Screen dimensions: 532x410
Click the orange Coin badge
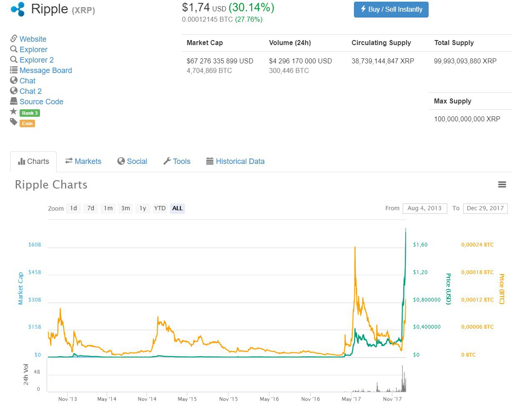coord(27,123)
